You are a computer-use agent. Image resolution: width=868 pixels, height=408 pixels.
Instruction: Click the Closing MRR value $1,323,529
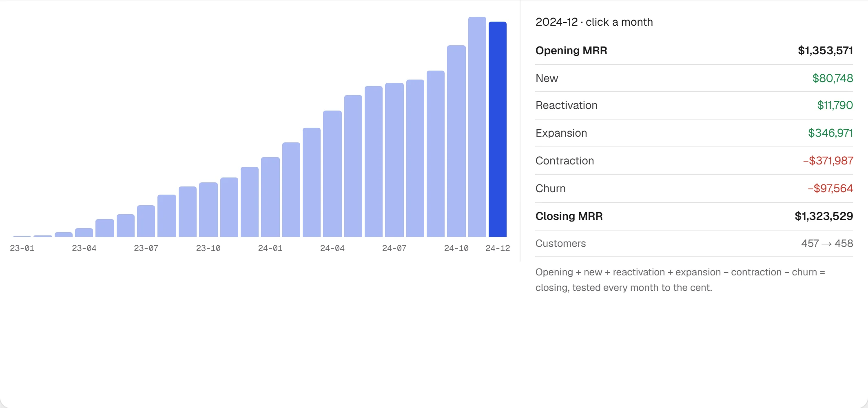pos(824,216)
